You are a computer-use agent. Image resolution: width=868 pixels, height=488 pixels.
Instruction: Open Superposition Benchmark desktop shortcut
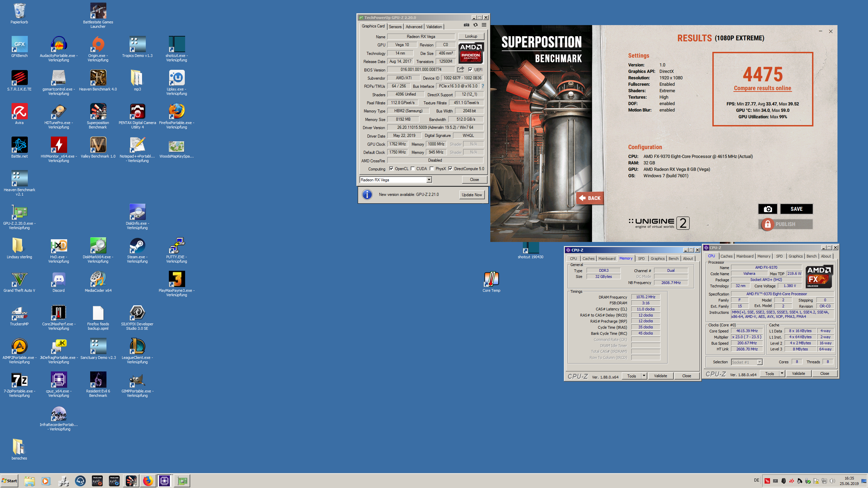pos(98,116)
